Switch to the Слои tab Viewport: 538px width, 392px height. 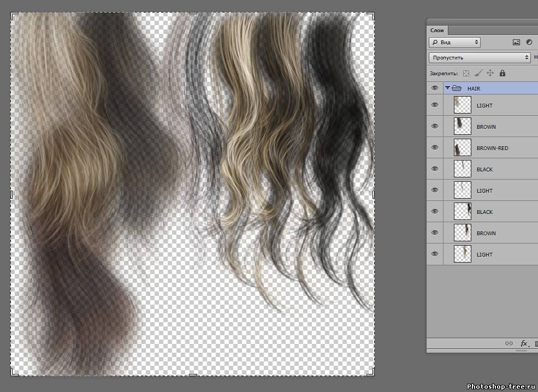[437, 31]
